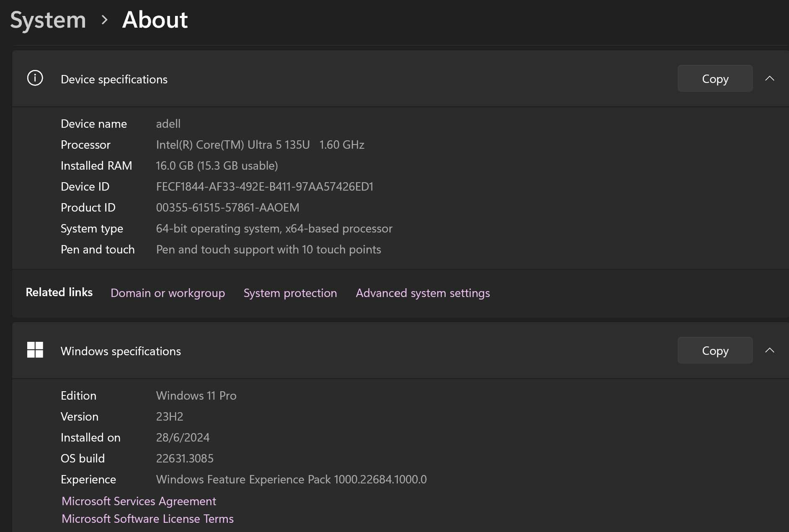Open Advanced system settings
789x532 pixels.
pos(423,293)
